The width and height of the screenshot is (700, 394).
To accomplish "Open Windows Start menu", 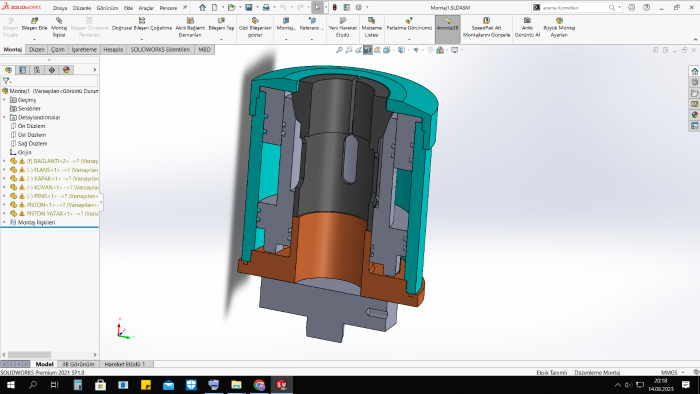I will point(10,385).
